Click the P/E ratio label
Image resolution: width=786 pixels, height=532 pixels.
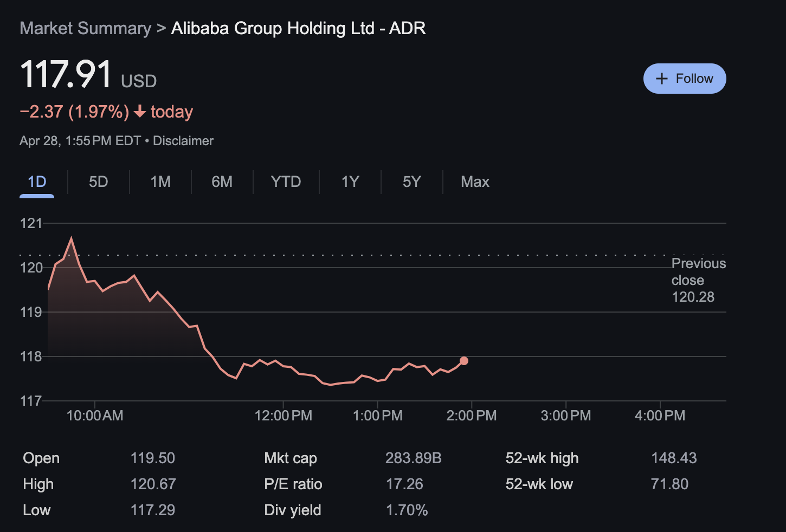click(293, 484)
